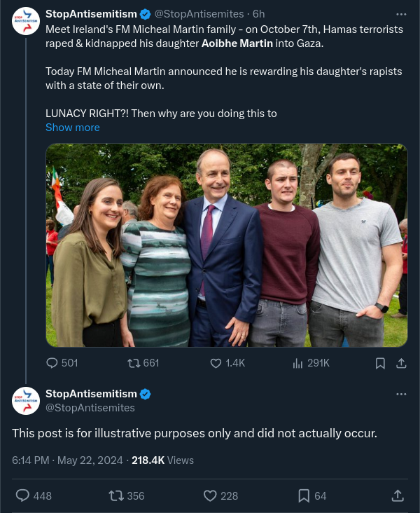Image resolution: width=420 pixels, height=513 pixels.
Task: Bookmark the quoted Micheal Martin post
Action: [380, 363]
